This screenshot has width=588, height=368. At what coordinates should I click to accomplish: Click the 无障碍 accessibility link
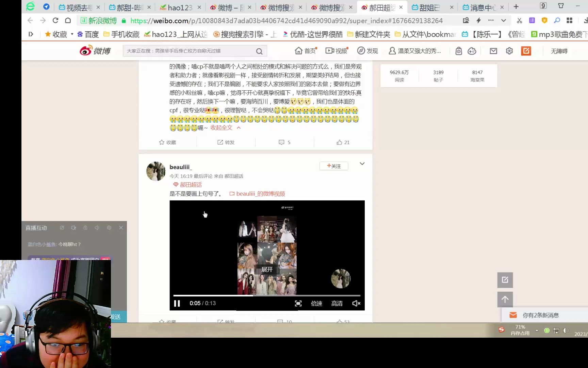(x=559, y=51)
